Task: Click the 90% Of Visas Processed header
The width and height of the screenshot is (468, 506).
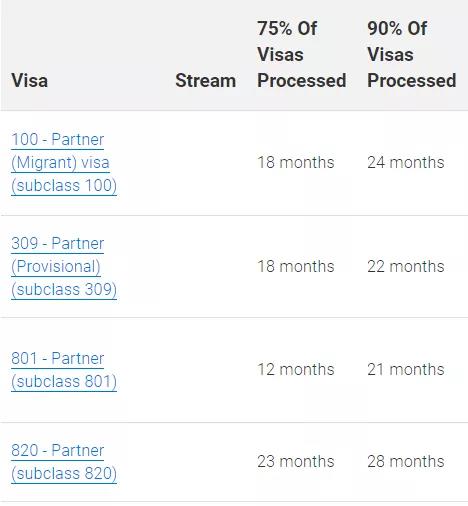Action: (412, 55)
